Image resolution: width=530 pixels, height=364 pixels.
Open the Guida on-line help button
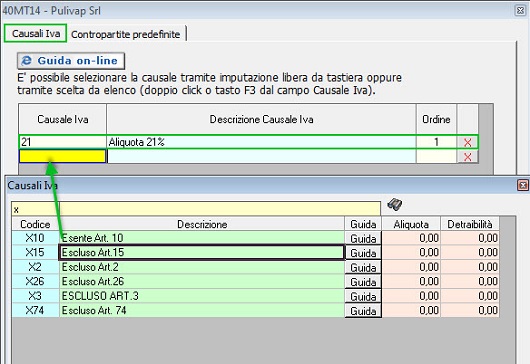tap(71, 61)
